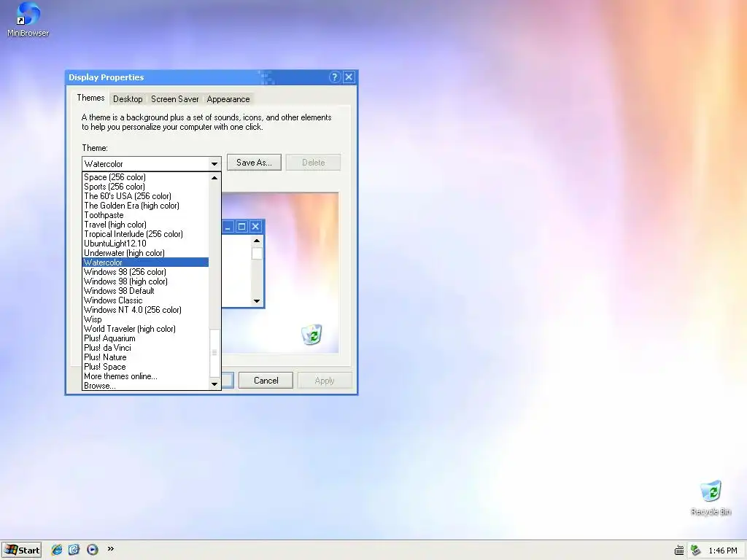Select World Traveler (high color) theme
Viewport: 747px width, 560px height.
(x=146, y=329)
